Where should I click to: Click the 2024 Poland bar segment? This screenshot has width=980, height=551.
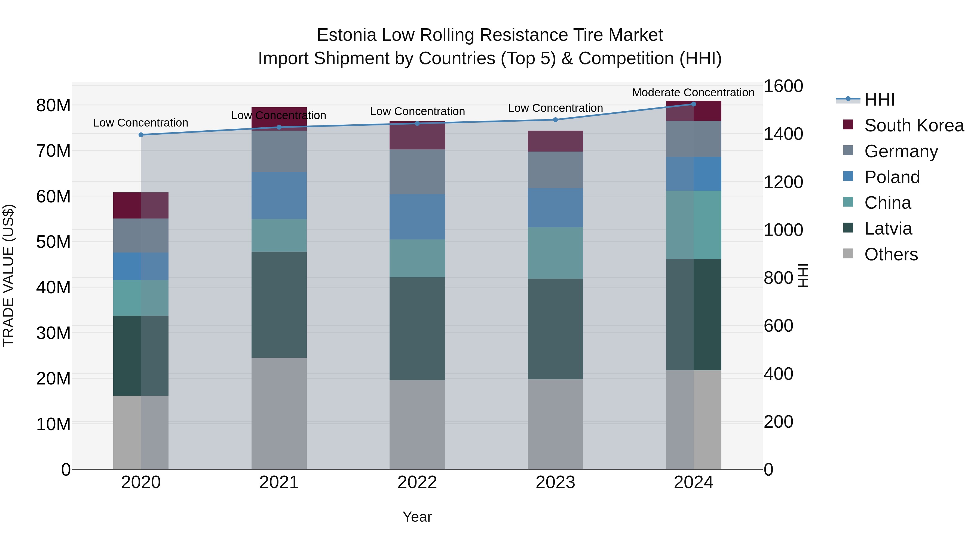(x=694, y=174)
